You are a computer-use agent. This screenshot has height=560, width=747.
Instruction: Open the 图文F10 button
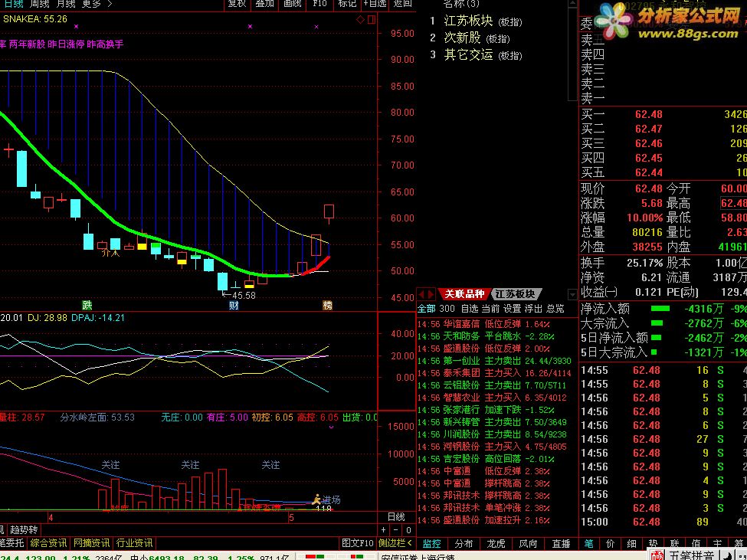coord(358,543)
